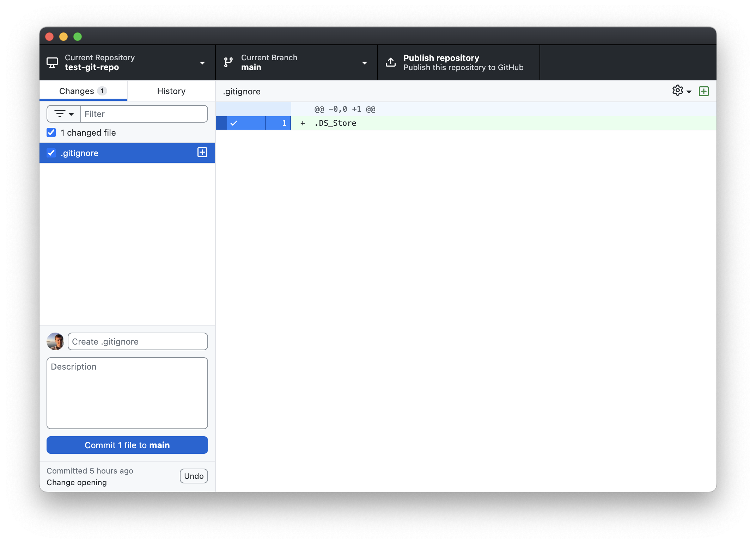Click the .gitignore diff header title
The image size is (756, 544).
[x=242, y=92]
